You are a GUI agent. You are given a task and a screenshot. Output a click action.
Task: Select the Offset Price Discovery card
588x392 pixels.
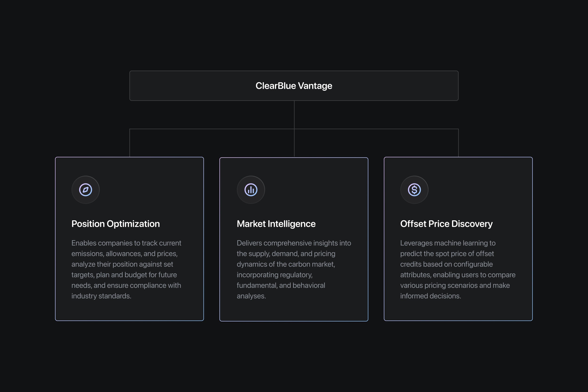click(458, 239)
